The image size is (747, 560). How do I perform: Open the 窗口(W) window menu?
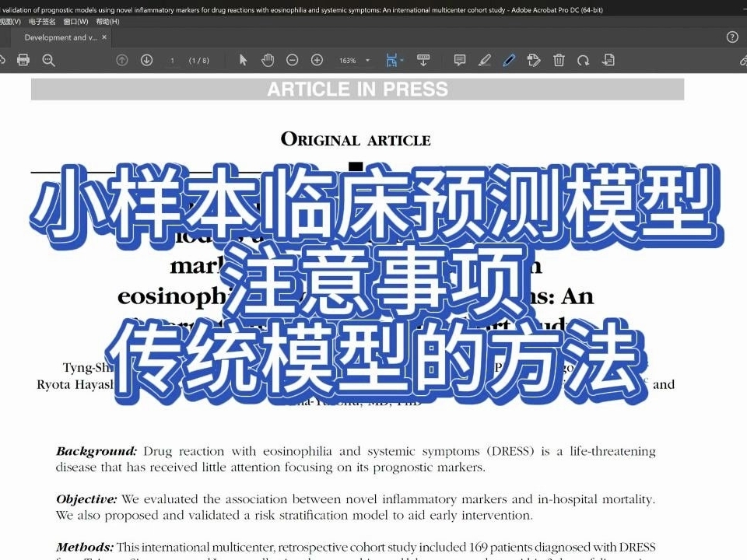(x=75, y=22)
